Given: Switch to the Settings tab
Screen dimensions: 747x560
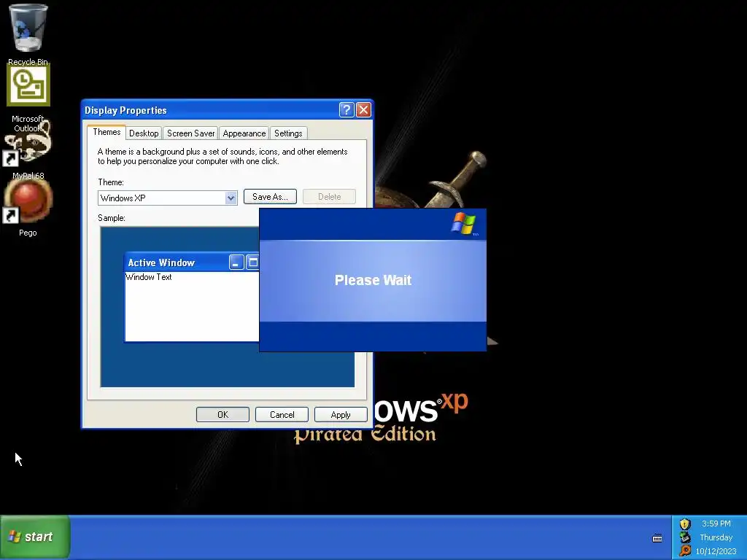Looking at the screenshot, I should (288, 133).
